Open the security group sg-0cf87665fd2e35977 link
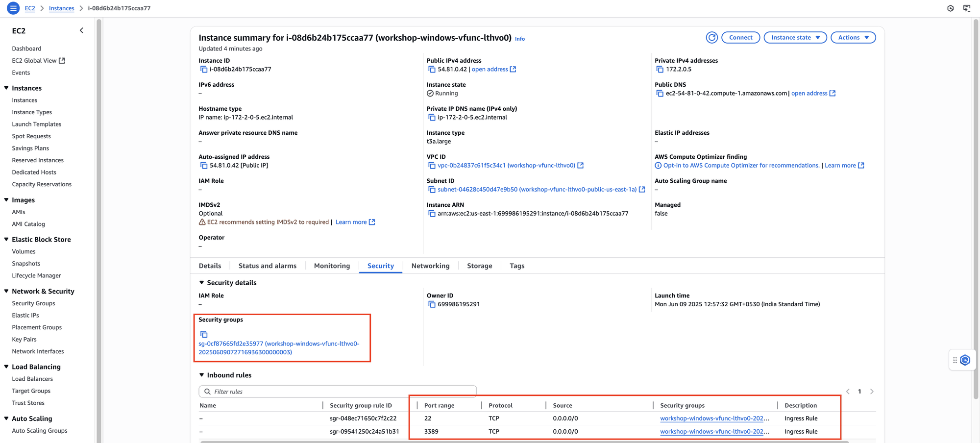 pyautogui.click(x=279, y=348)
